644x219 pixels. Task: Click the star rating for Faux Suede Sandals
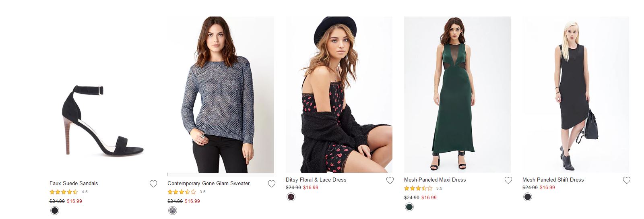64,192
